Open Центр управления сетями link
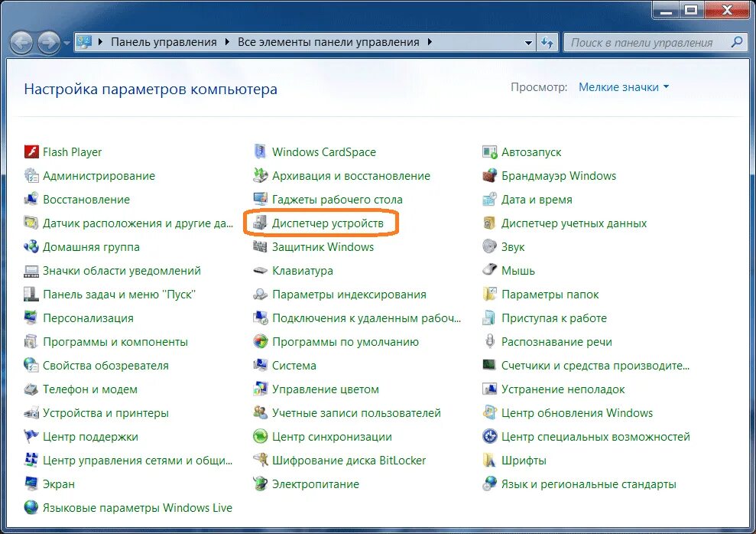This screenshot has height=534, width=756. [138, 461]
